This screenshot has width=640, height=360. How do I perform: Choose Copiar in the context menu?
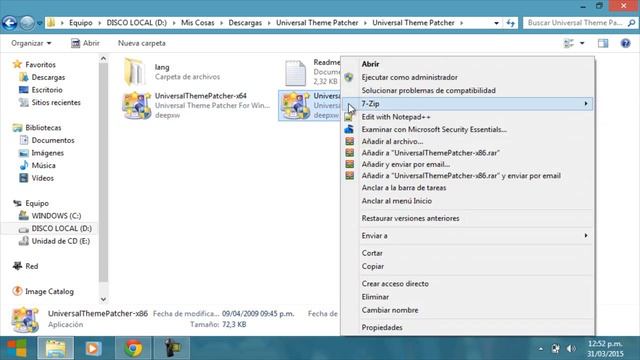pos(373,266)
